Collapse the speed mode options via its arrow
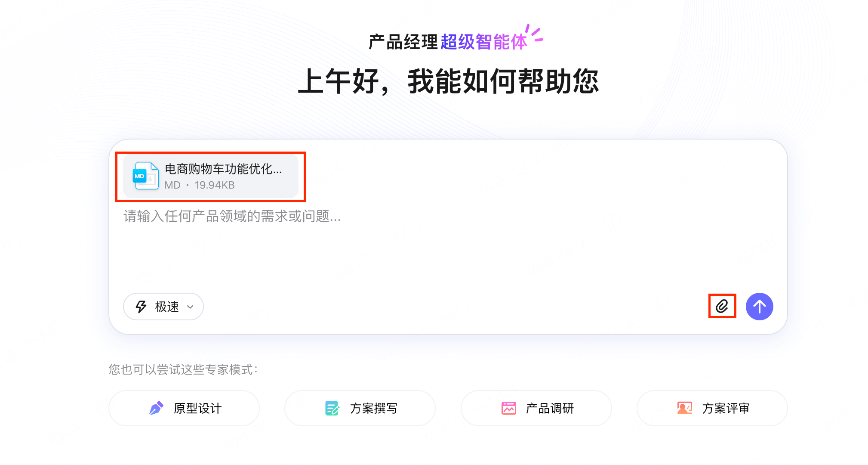868x465 pixels. 190,307
